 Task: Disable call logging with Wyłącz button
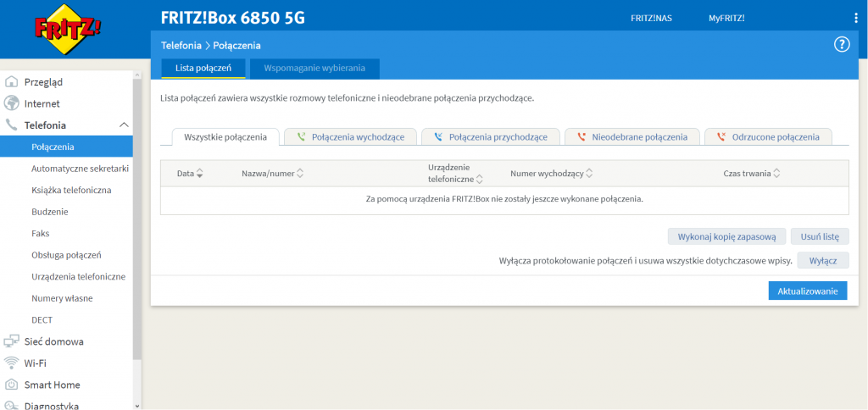point(823,261)
